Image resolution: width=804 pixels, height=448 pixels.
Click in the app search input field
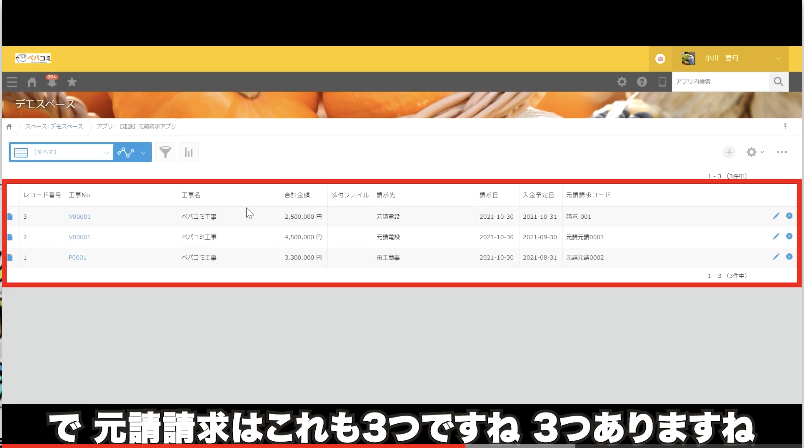[718, 82]
